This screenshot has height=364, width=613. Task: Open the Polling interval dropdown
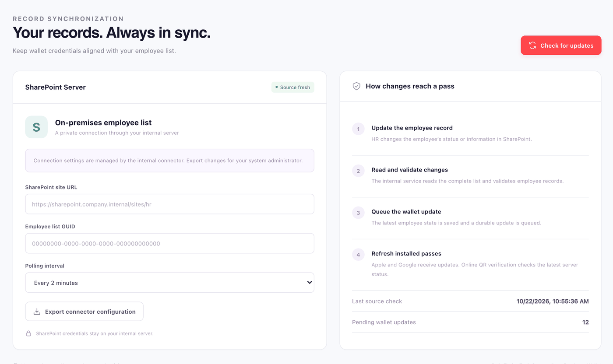click(169, 283)
